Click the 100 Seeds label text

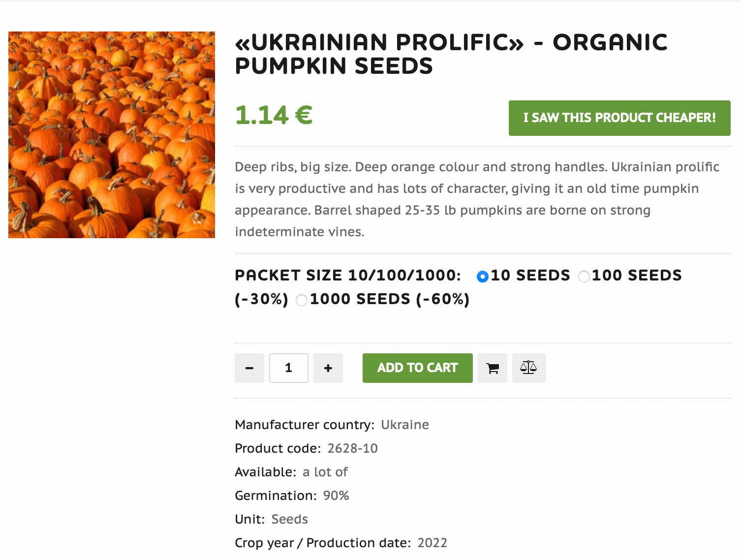click(x=637, y=275)
